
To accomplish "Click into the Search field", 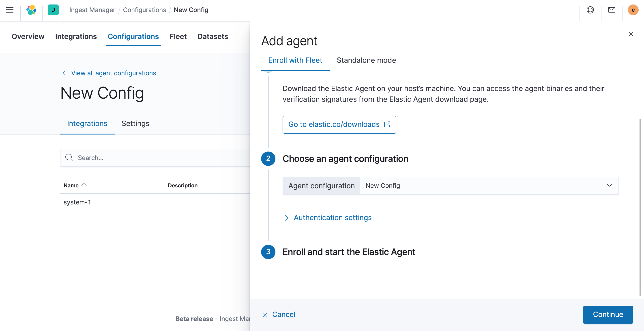I will (x=150, y=158).
